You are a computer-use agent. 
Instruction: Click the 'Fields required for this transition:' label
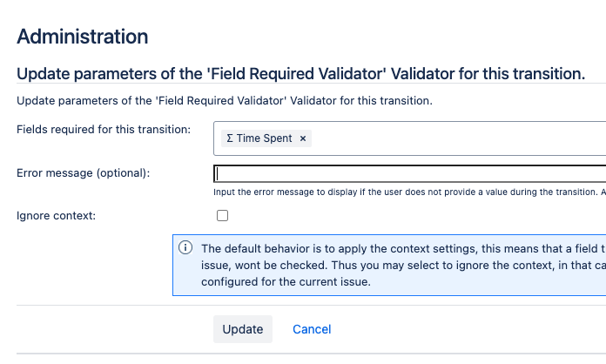coord(104,130)
